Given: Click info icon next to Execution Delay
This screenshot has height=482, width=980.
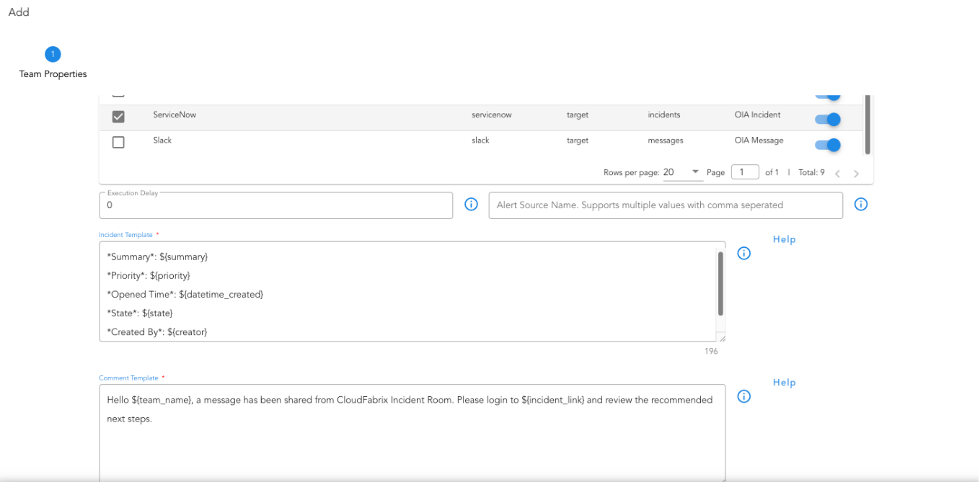Looking at the screenshot, I should click(471, 205).
